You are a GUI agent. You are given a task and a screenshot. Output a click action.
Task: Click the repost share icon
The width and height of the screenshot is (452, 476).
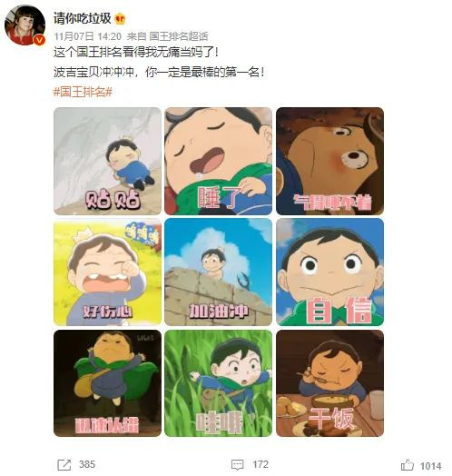64,465
